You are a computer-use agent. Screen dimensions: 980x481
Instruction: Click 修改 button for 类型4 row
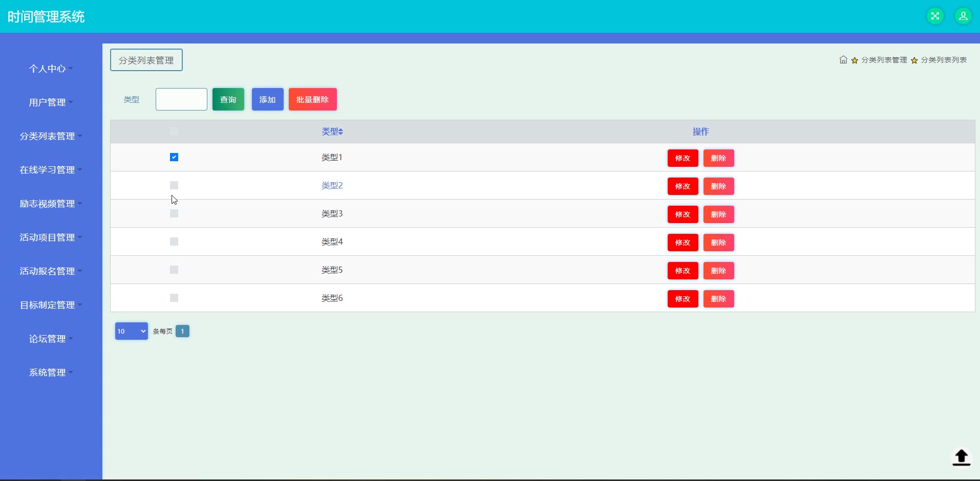click(683, 243)
